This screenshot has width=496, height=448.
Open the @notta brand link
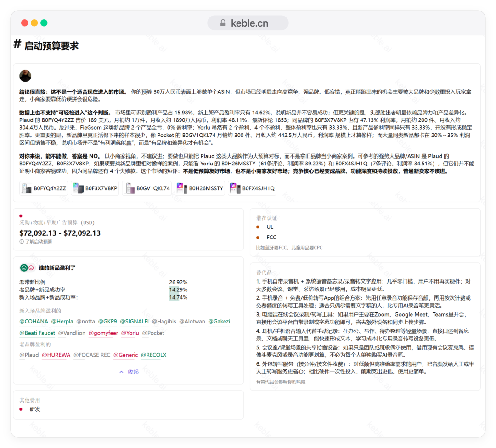tap(85, 322)
